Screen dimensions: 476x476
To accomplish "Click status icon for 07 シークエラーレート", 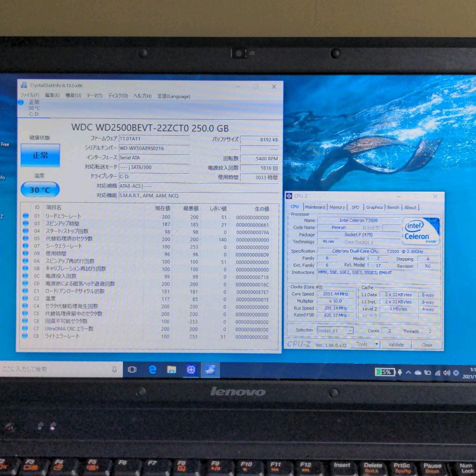I will tap(26, 245).
